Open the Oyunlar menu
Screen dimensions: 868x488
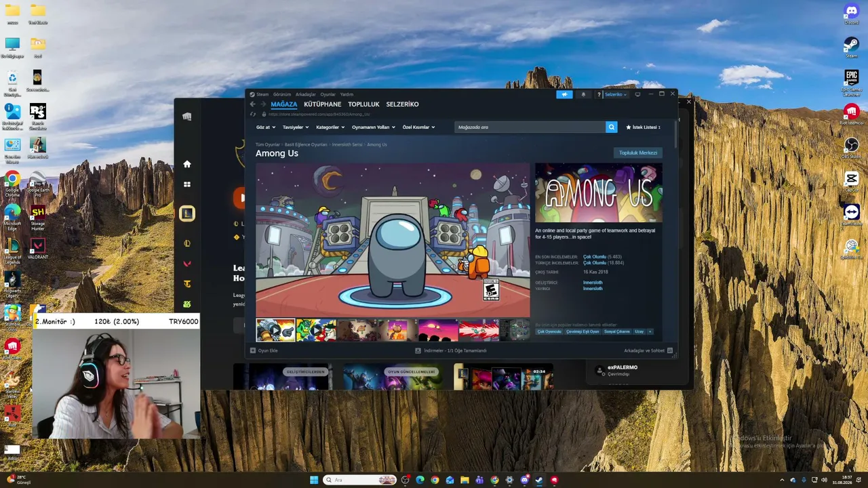(328, 94)
